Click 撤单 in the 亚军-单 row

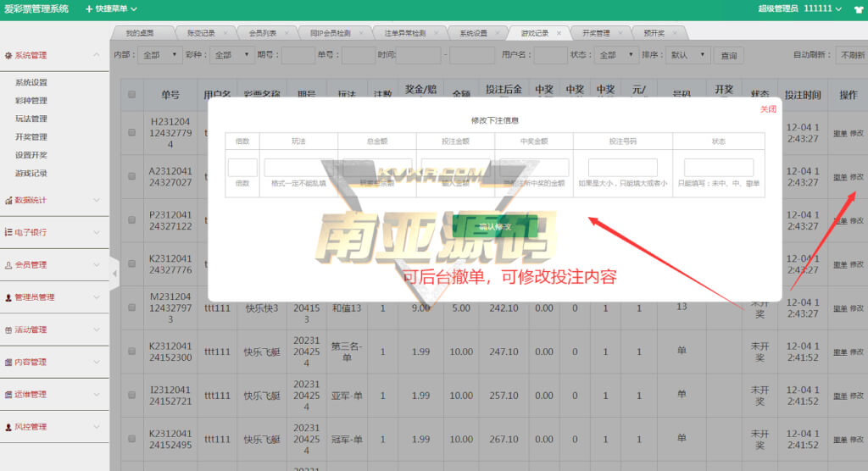[840, 396]
